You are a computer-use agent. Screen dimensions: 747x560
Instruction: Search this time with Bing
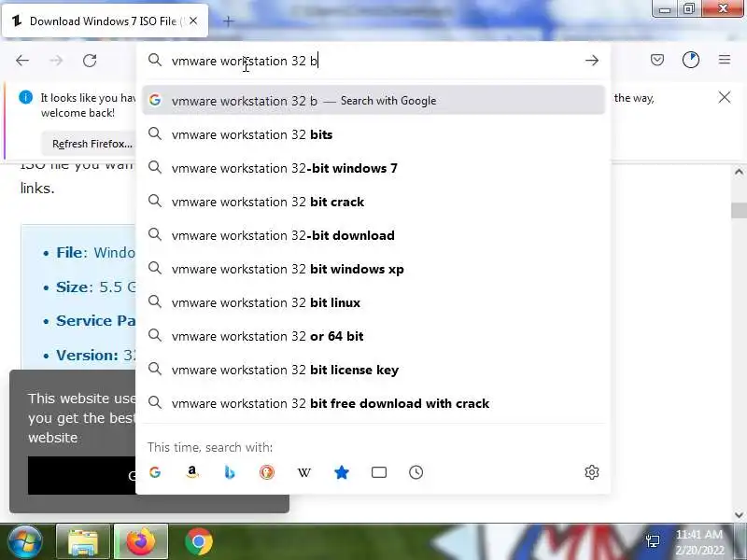pyautogui.click(x=230, y=472)
